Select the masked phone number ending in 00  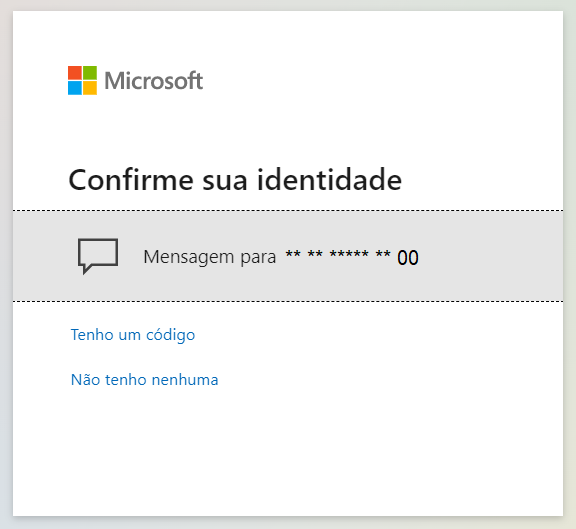[352, 257]
